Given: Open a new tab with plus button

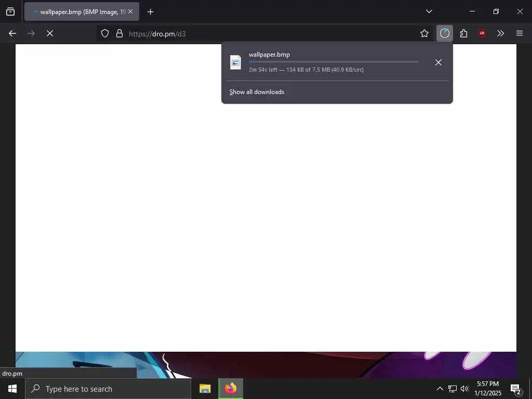Looking at the screenshot, I should pyautogui.click(x=150, y=12).
